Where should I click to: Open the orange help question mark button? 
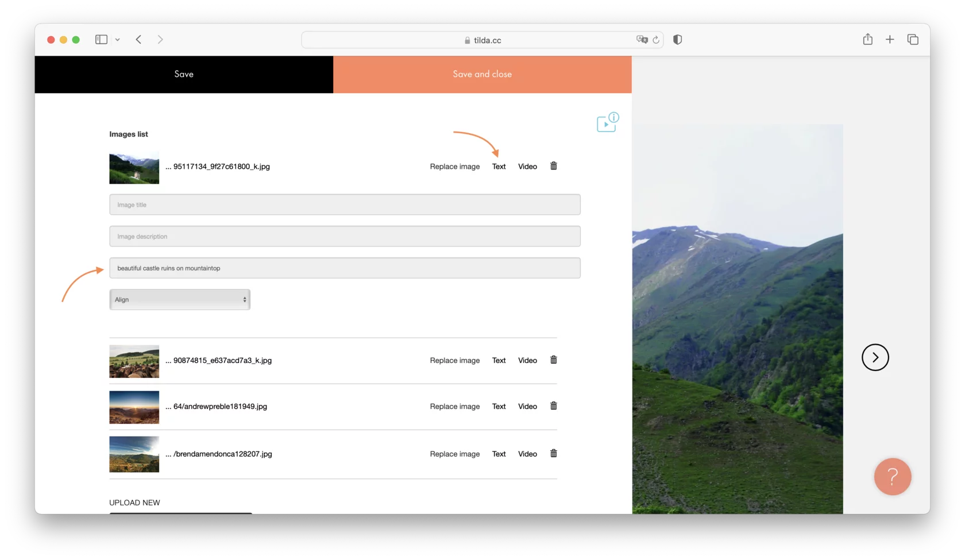[x=892, y=477]
